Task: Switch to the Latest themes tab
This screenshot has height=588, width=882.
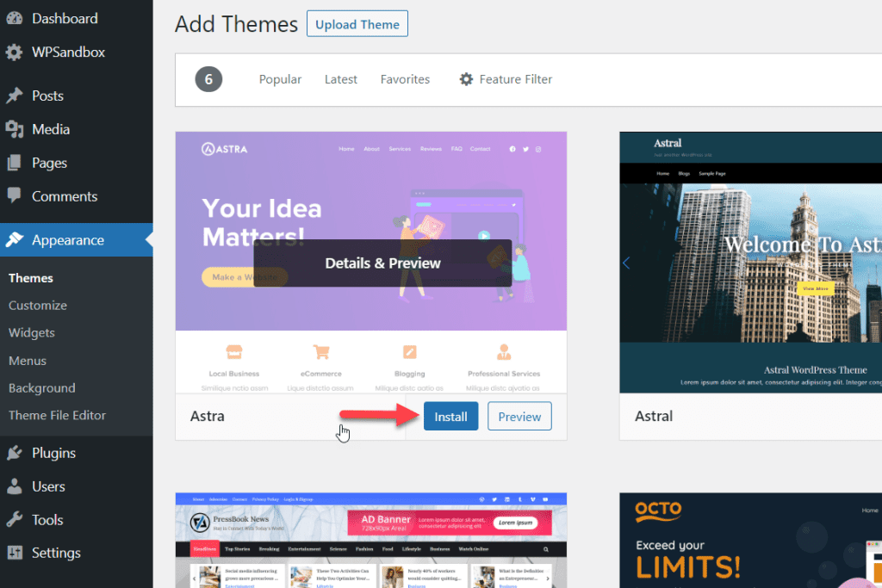Action: pos(341,79)
